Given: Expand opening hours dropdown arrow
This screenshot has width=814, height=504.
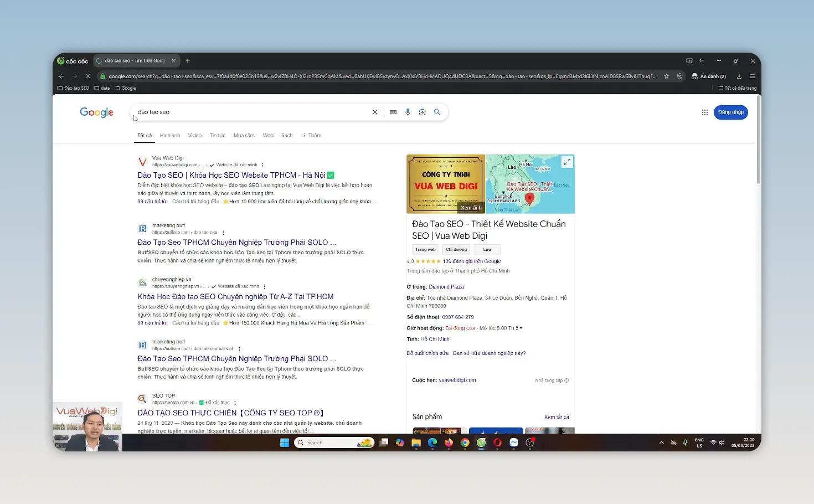Looking at the screenshot, I should (x=521, y=328).
